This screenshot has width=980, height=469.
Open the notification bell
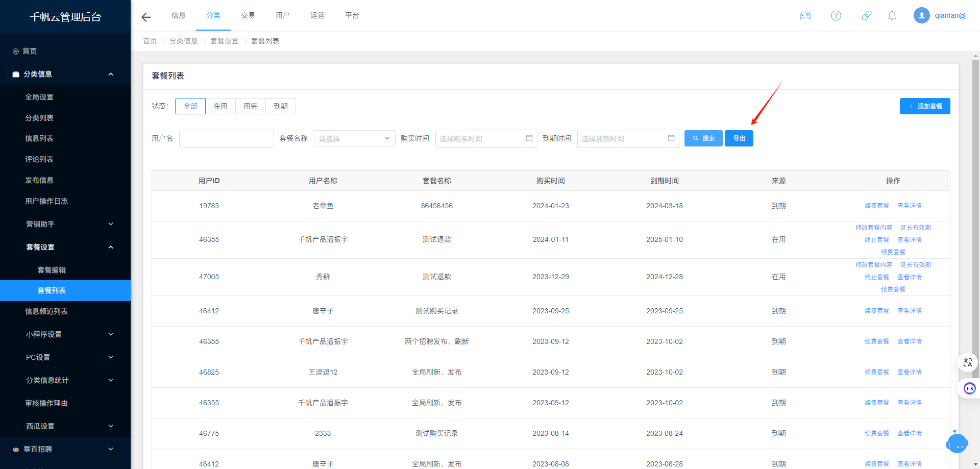[892, 16]
